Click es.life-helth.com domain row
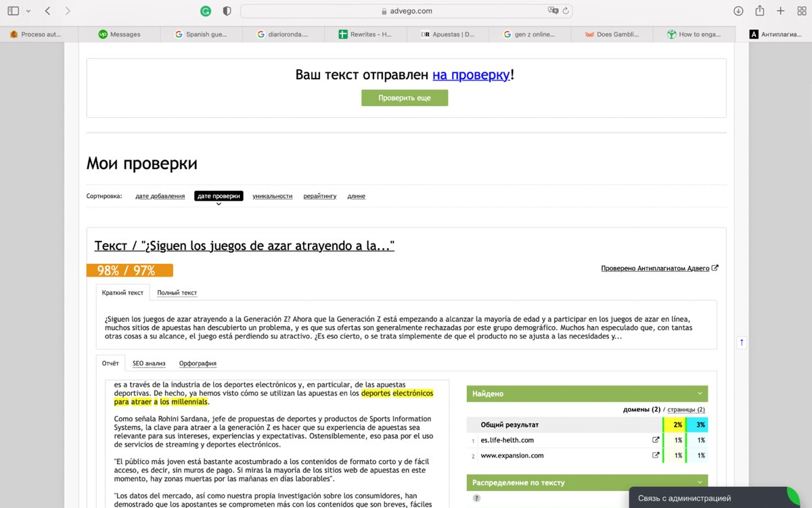The image size is (812, 508). click(587, 440)
